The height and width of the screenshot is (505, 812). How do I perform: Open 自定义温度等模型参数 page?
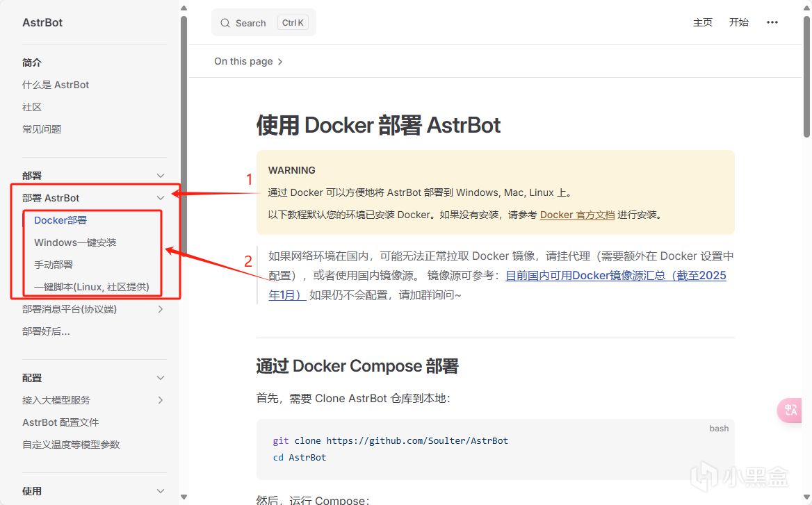(71, 445)
